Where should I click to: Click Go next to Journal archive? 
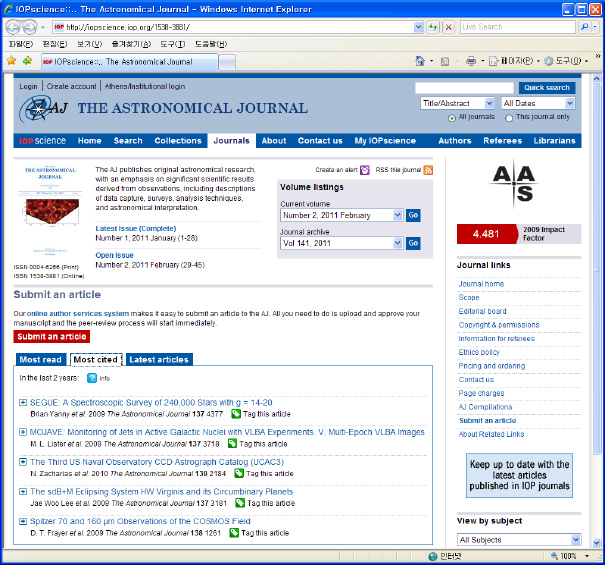coord(413,243)
